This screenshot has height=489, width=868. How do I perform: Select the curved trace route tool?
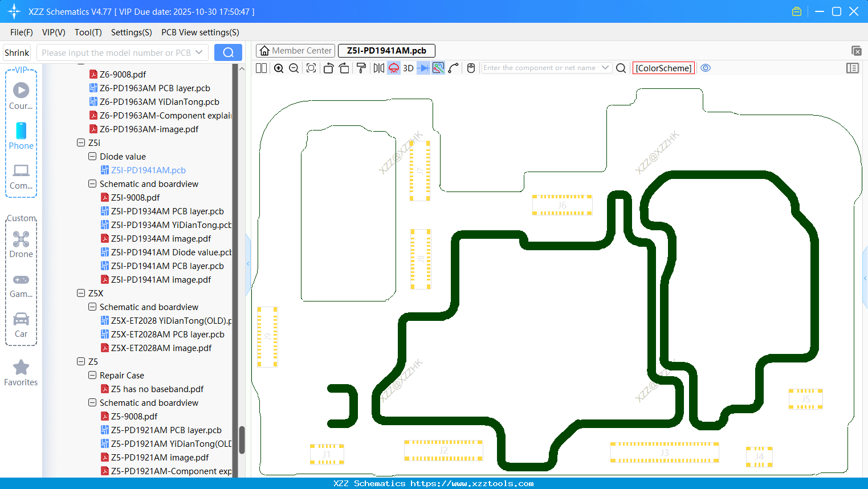454,68
